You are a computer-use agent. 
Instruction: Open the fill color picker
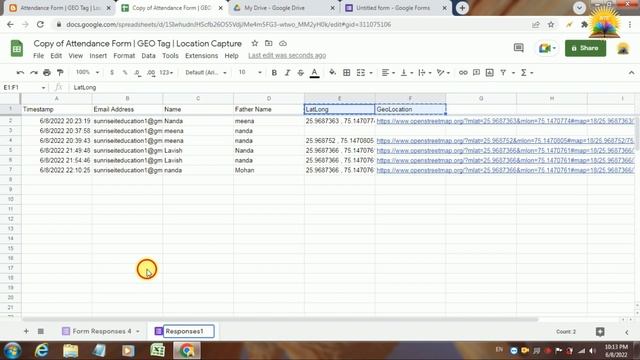(x=333, y=73)
